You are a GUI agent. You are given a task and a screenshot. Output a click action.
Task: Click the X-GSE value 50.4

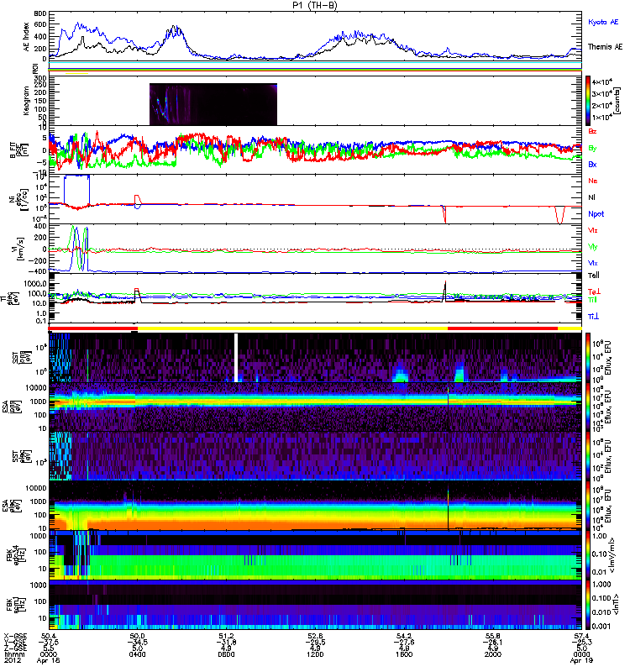(48, 636)
